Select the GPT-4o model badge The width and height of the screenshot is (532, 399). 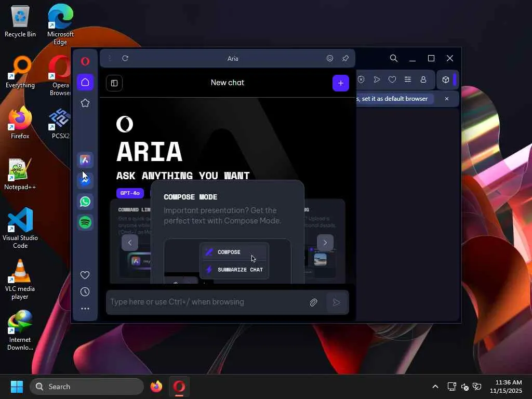coord(130,193)
